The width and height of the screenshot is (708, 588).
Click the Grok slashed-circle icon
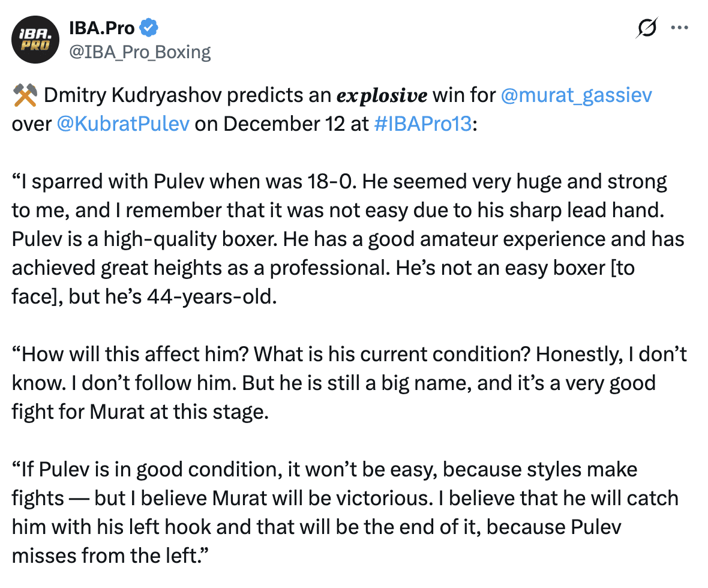[646, 29]
